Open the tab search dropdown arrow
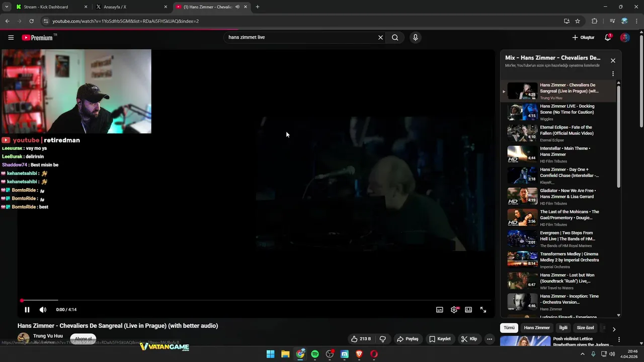The image size is (644, 362). [x=7, y=7]
